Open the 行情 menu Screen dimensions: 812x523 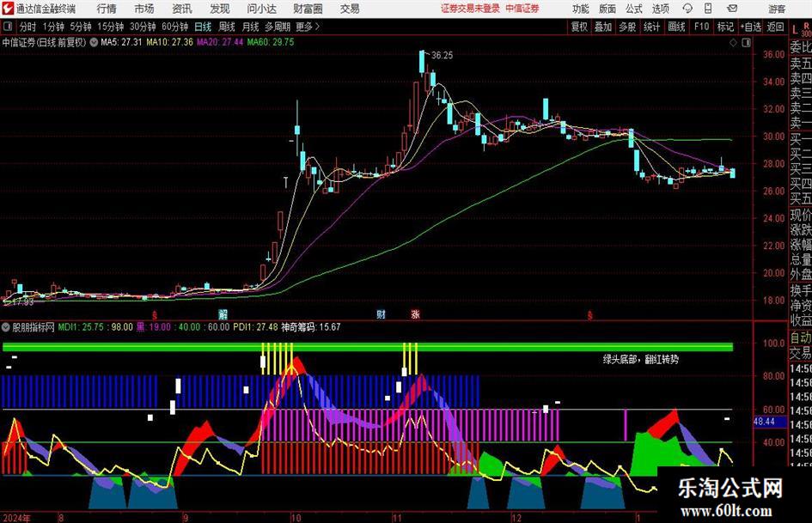point(107,9)
